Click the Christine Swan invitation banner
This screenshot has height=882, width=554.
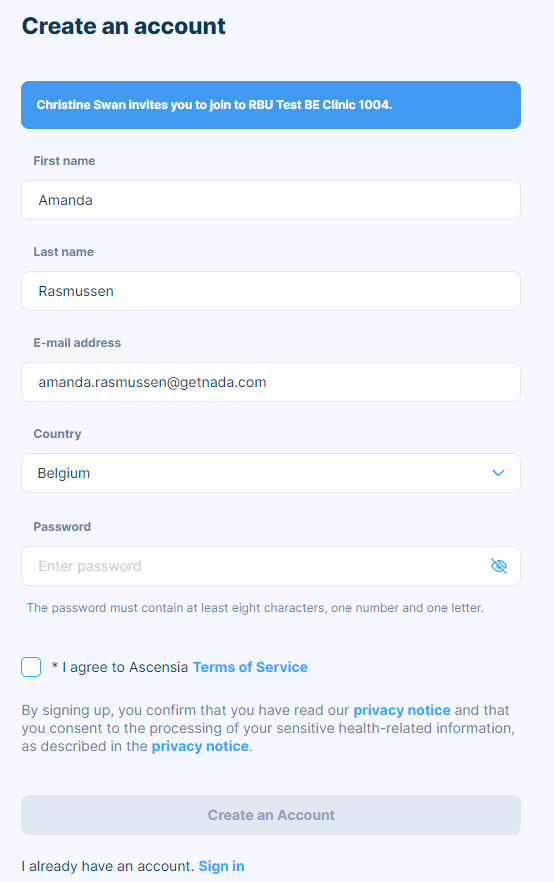(x=271, y=105)
